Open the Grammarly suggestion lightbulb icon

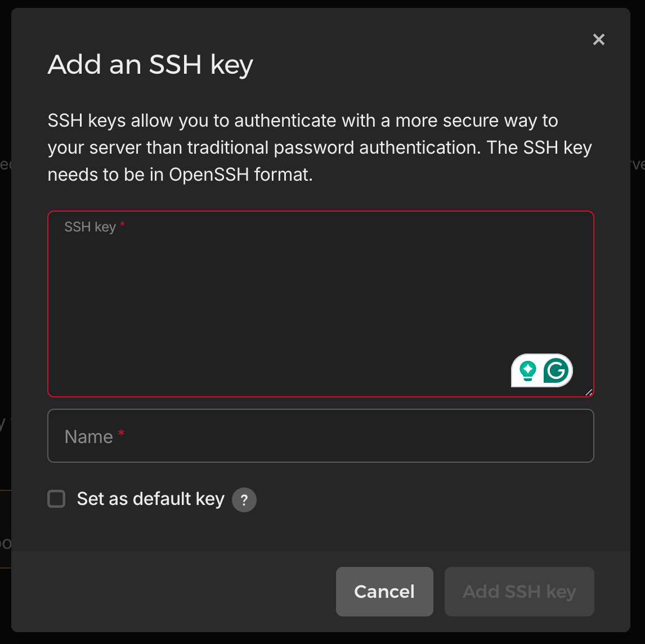527,370
